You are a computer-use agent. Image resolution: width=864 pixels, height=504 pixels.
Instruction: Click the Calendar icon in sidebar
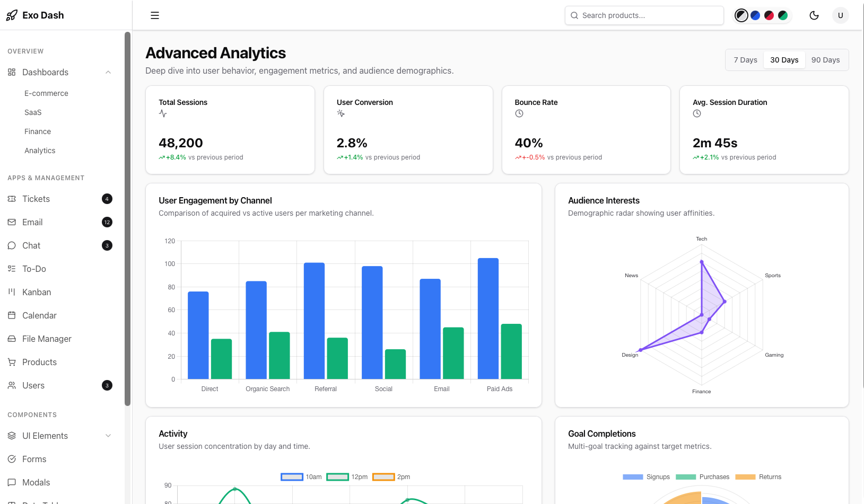[x=12, y=315]
